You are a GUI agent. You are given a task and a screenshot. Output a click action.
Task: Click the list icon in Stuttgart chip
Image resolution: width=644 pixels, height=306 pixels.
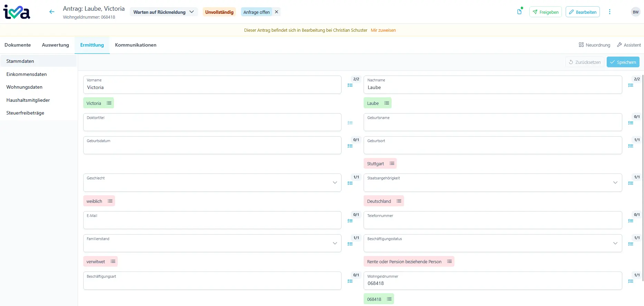[392, 164]
